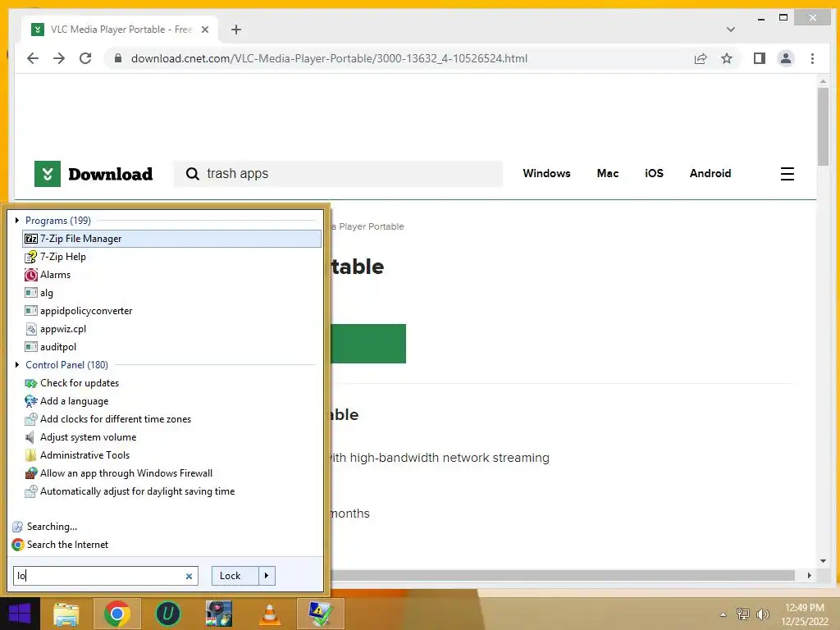Viewport: 840px width, 630px height.
Task: Click the Searching... status entry
Action: tap(44, 527)
